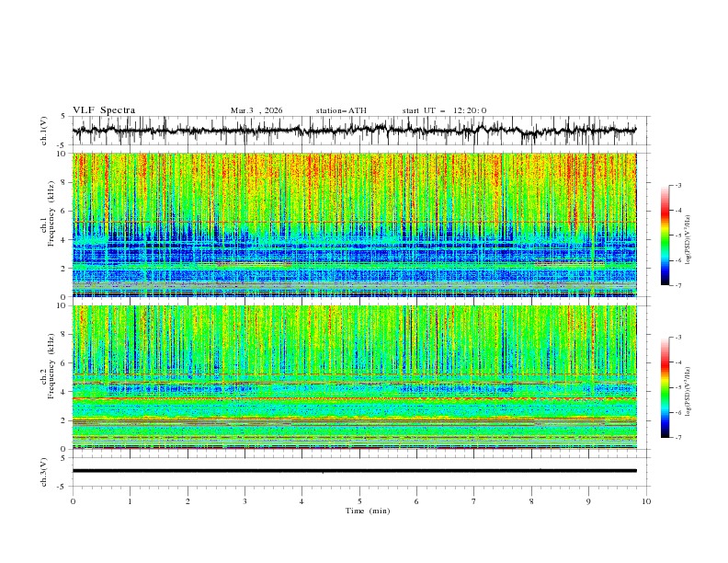Click the ch.1 spectrogram '8' kHz tick
Viewport: 728px width, 563px height.
63,182
